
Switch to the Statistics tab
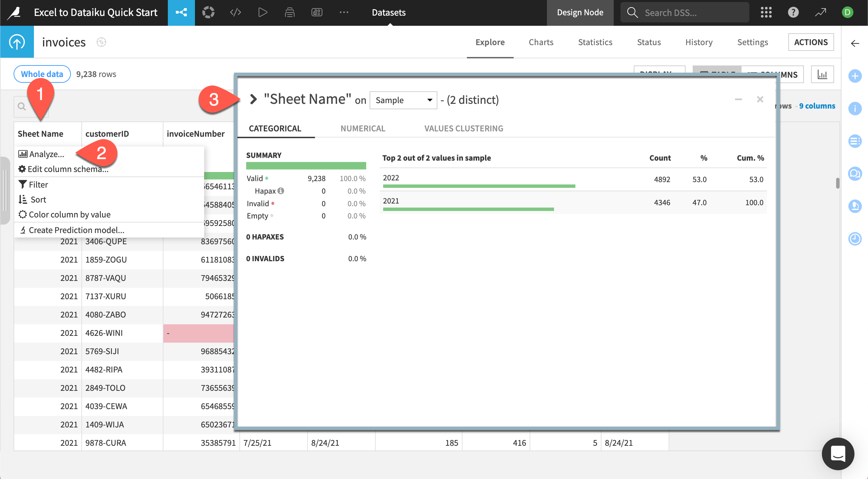[595, 42]
